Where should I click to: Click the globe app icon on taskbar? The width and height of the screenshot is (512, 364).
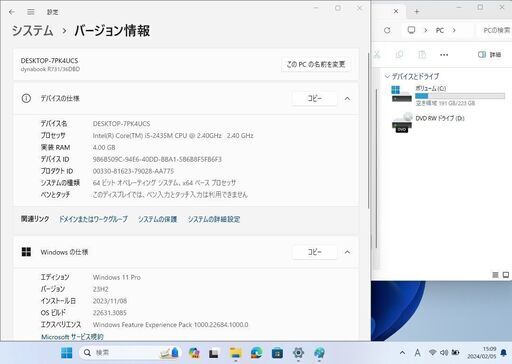pyautogui.click(x=319, y=353)
